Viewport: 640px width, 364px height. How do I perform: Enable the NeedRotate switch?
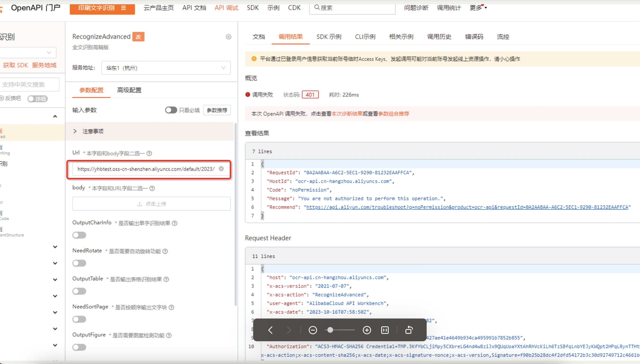point(79,263)
